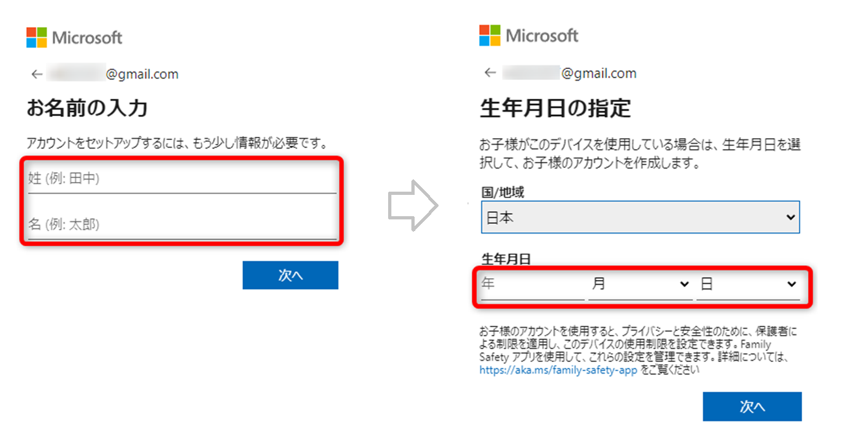Go back using the arrow on the 生年月日の指定 form
Viewport: 868px width, 433px height.
coord(490,73)
